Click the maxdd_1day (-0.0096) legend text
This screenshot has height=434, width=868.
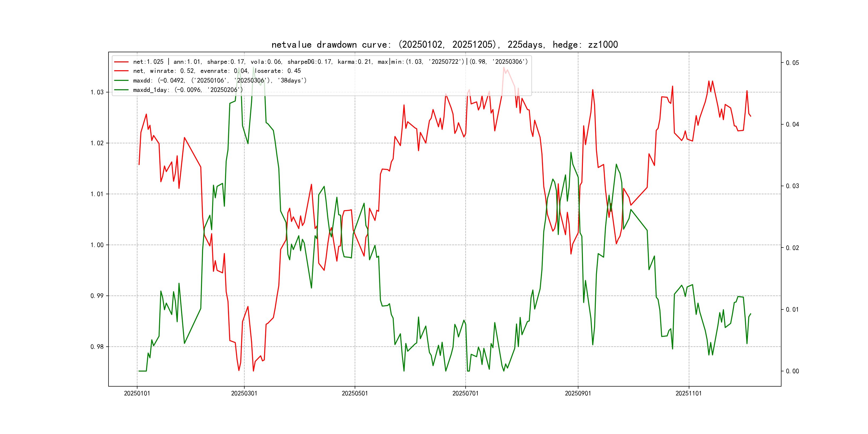click(188, 90)
